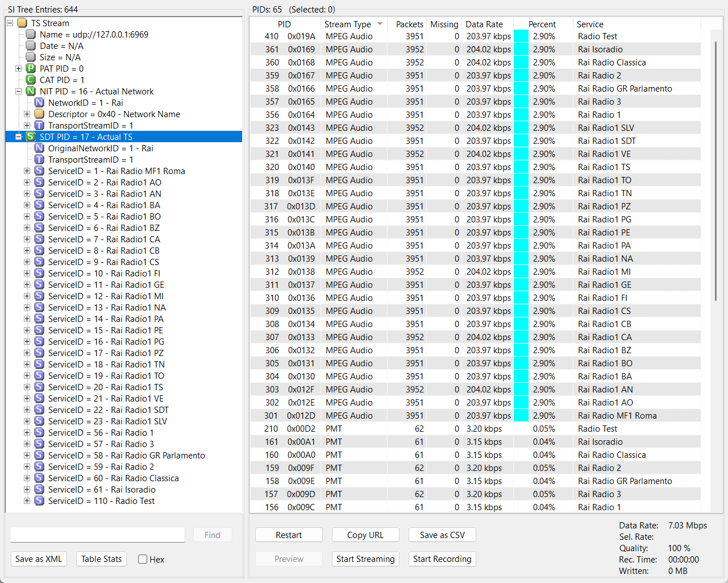
Task: Expand ServiceID = 57 Rai Radio 3
Action: pyautogui.click(x=27, y=444)
